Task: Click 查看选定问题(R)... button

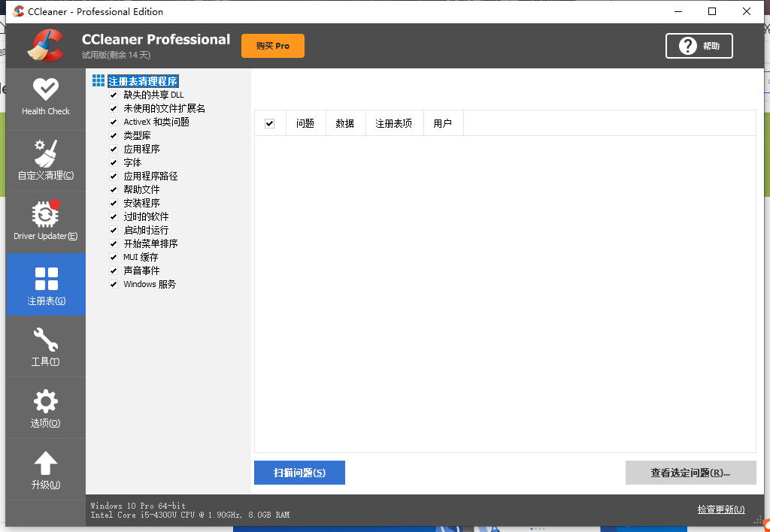Action: 690,473
